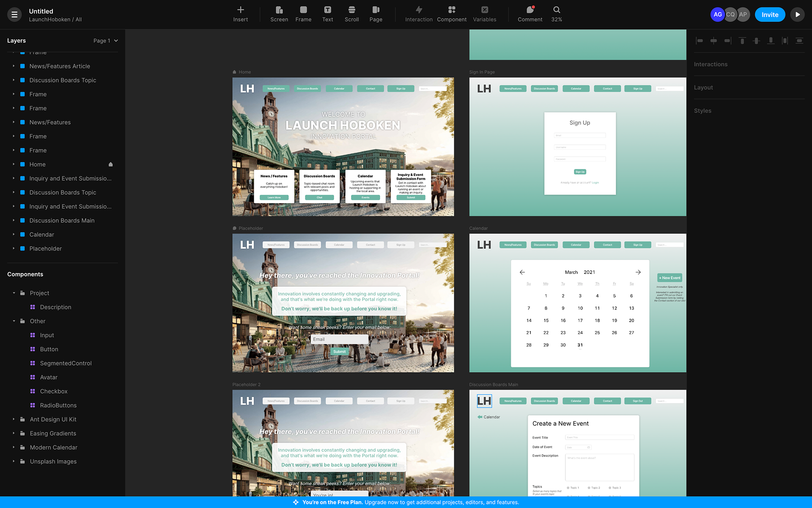Click align bottom icon
812x508 pixels.
pos(771,41)
